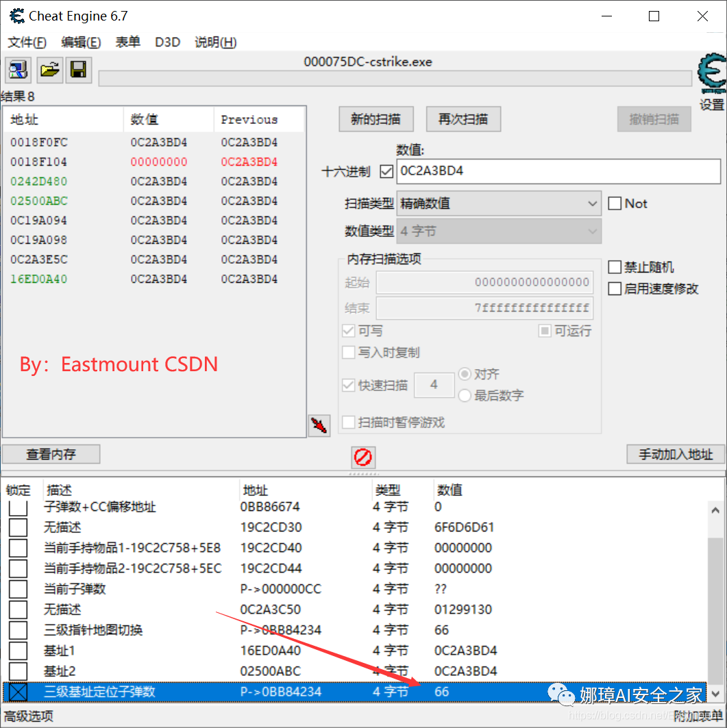Viewport: 727px width, 728px height.
Task: Toggle lock for 基址2 row
Action: click(18, 671)
